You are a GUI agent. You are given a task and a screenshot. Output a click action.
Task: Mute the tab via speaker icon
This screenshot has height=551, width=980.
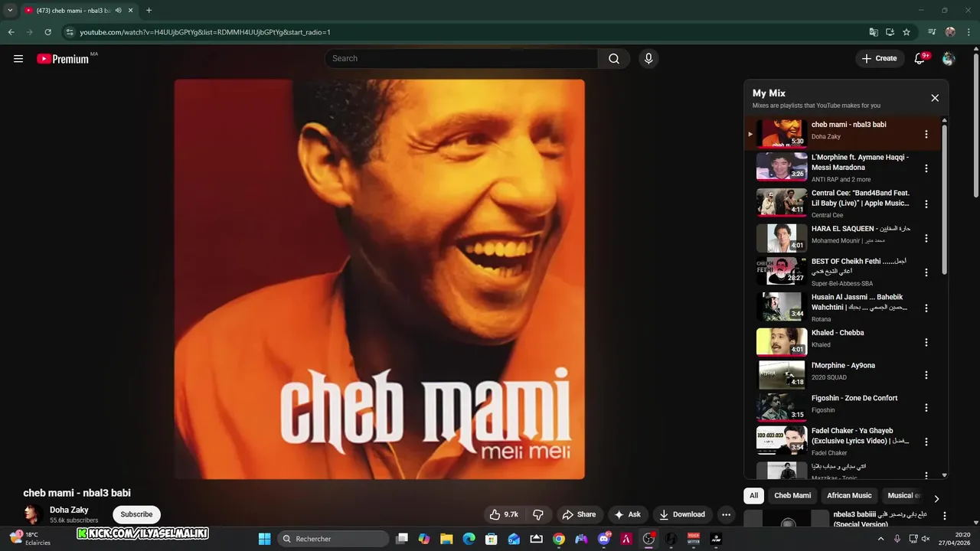[119, 11]
